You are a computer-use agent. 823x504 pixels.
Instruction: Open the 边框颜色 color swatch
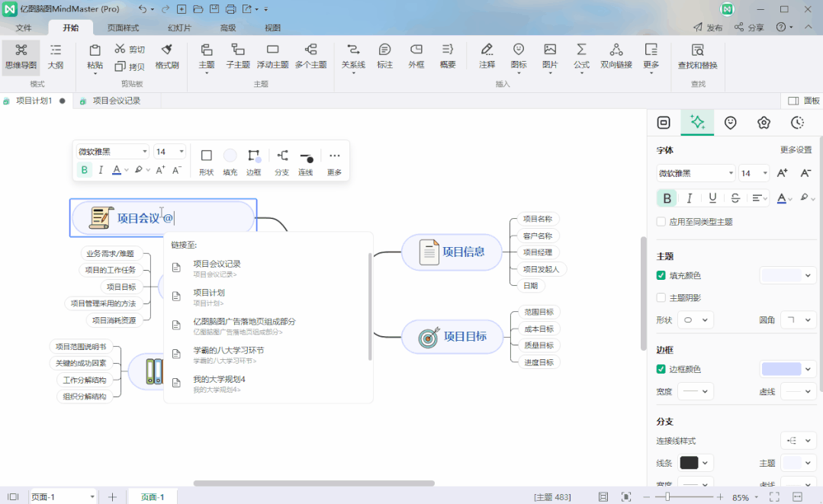pos(788,369)
